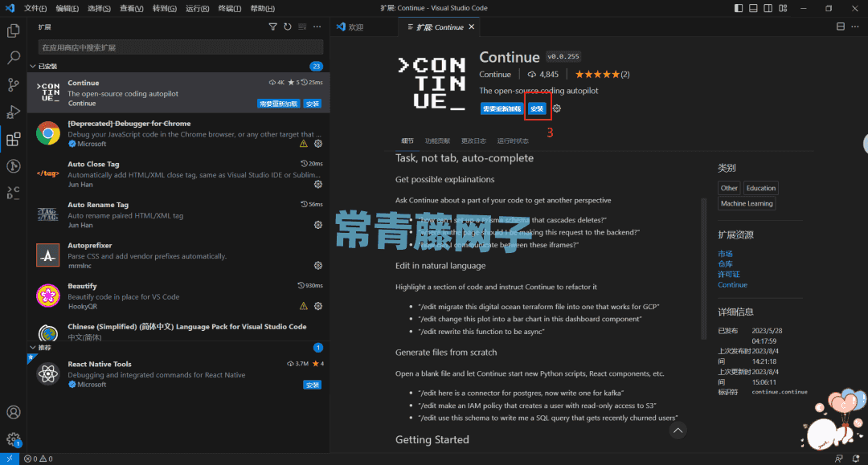Toggle the secondary side bar layout button
The image size is (868, 465).
click(768, 8)
